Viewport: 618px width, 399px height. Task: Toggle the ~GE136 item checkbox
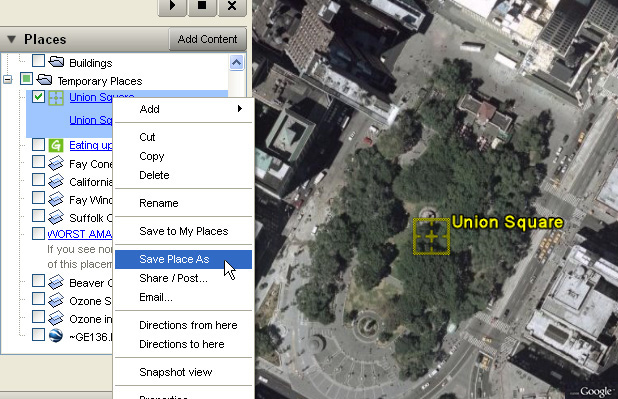38,334
